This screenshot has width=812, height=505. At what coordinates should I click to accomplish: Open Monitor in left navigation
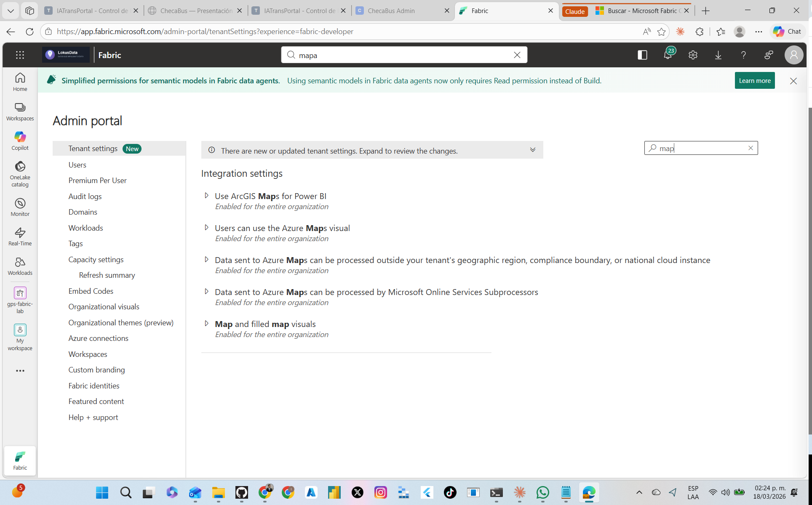pyautogui.click(x=20, y=207)
